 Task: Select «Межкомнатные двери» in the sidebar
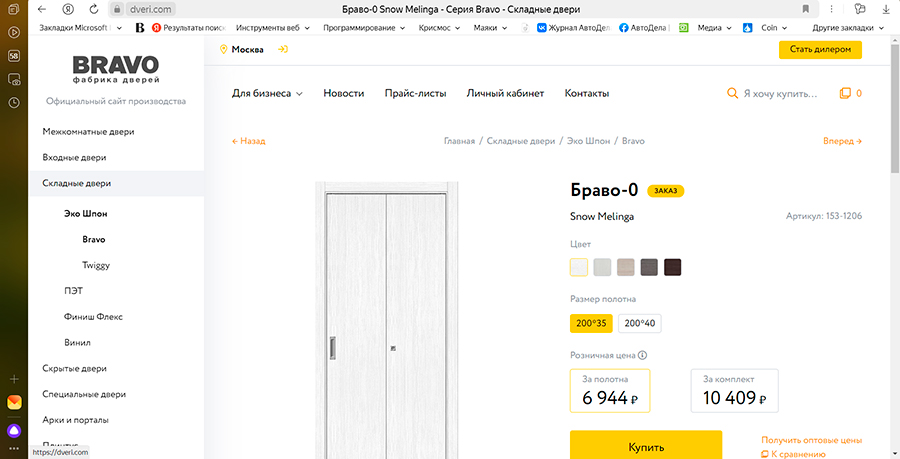pyautogui.click(x=88, y=132)
